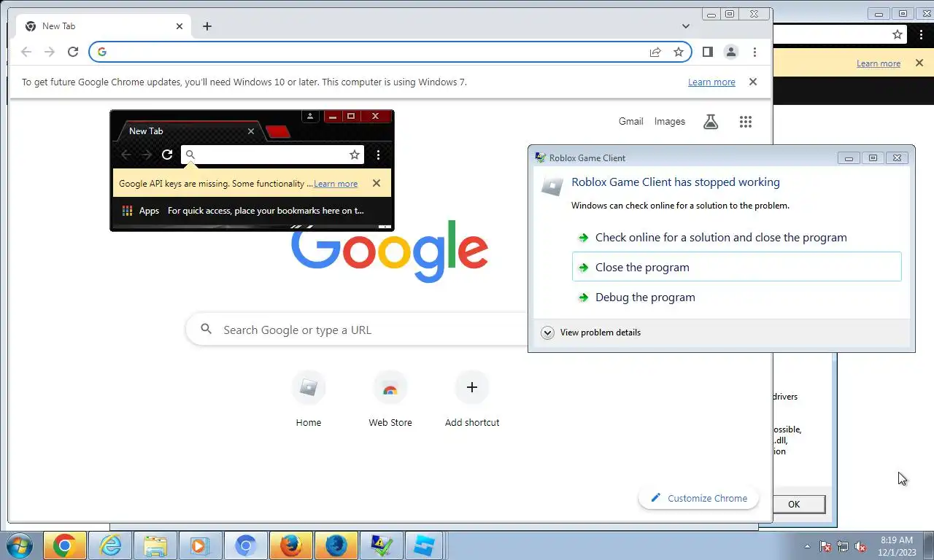Click profile icon in dark Chrome title bar
Viewport: 934px width, 560px height.
(x=310, y=116)
